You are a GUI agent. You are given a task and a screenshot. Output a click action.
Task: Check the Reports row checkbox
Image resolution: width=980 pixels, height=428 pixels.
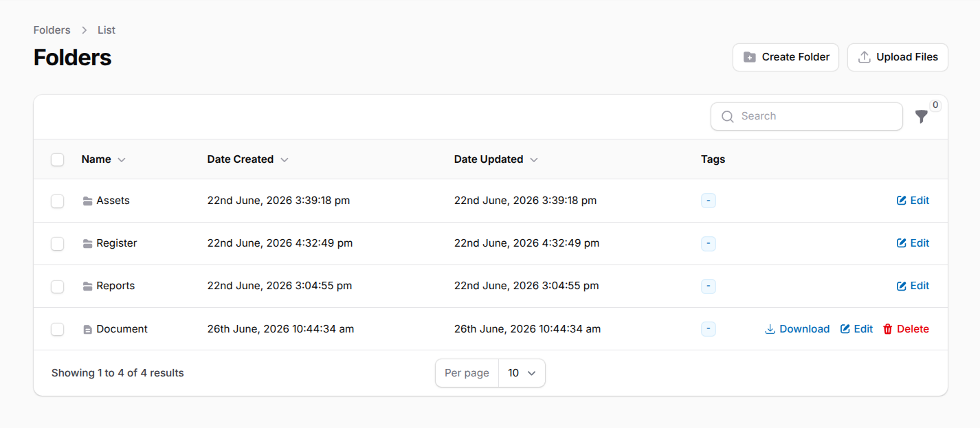point(58,286)
